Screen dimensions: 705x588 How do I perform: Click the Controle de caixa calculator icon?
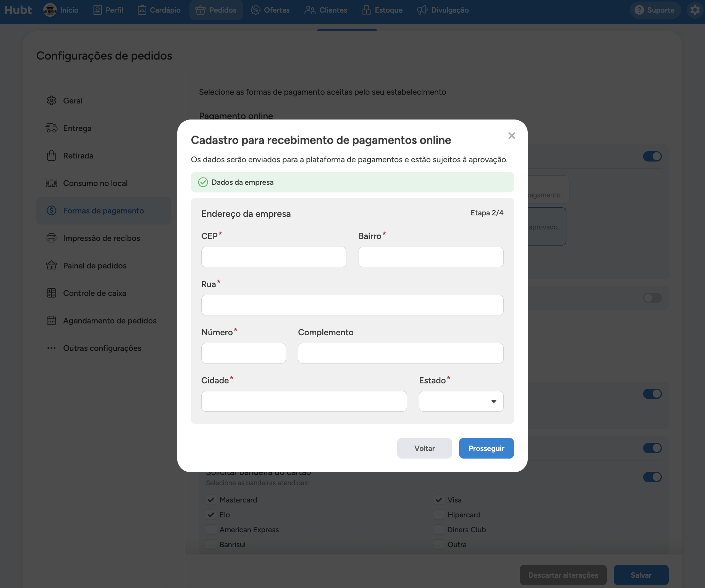tap(52, 293)
